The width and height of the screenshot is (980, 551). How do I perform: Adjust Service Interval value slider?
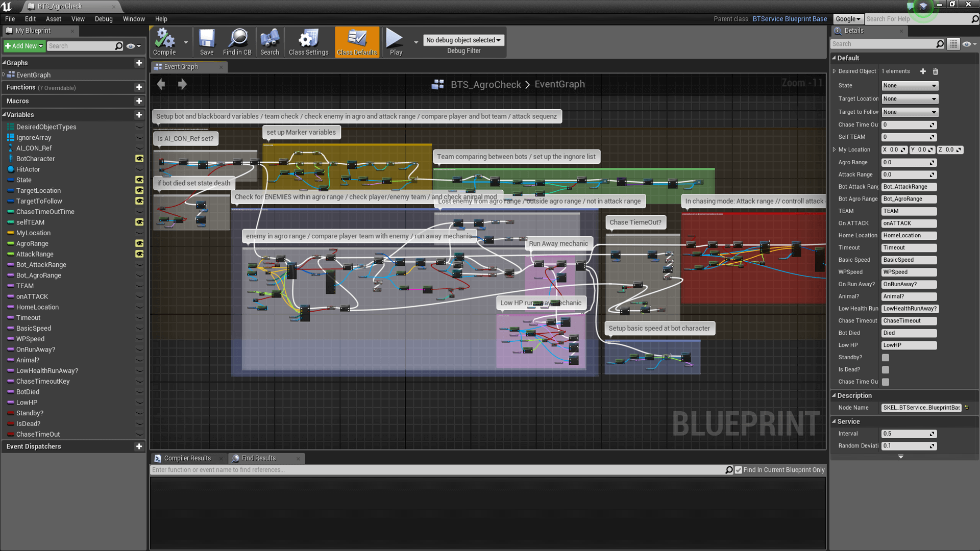(909, 434)
